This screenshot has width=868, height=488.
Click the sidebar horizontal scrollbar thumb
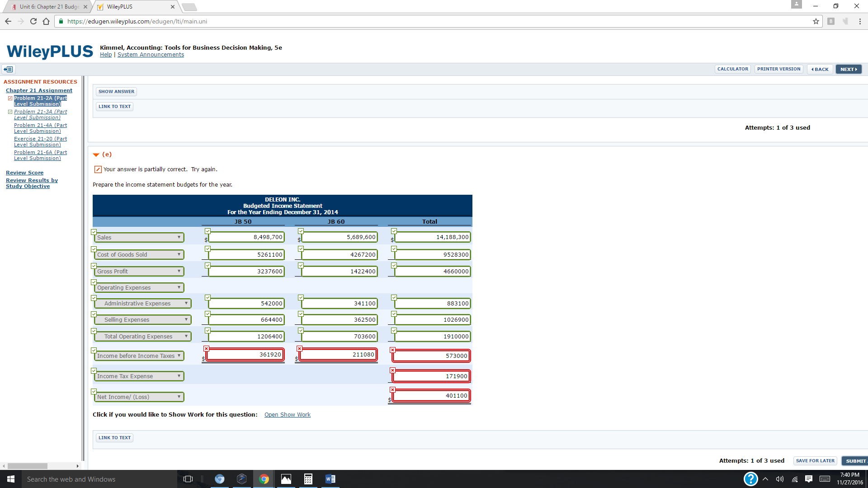pos(27,466)
